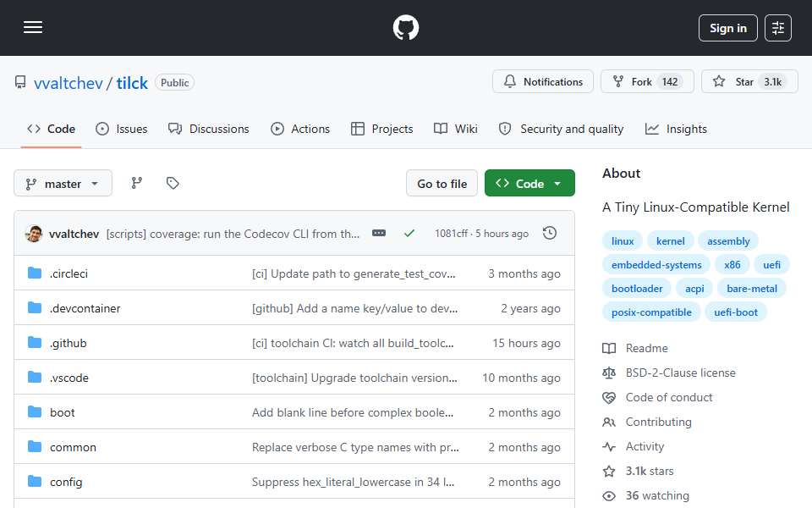
Task: Open the common folder
Action: click(73, 447)
